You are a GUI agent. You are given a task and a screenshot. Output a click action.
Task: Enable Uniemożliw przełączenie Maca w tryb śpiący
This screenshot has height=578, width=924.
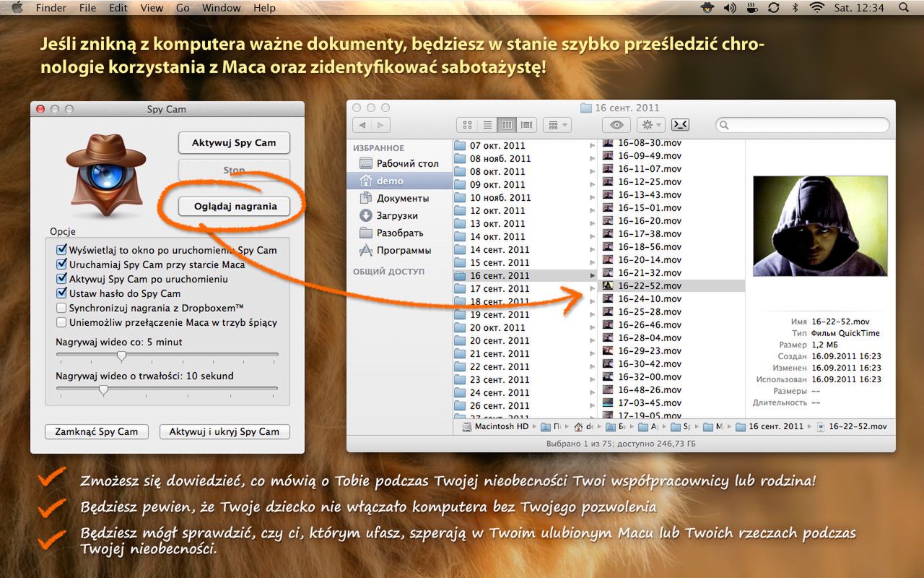[x=62, y=322]
